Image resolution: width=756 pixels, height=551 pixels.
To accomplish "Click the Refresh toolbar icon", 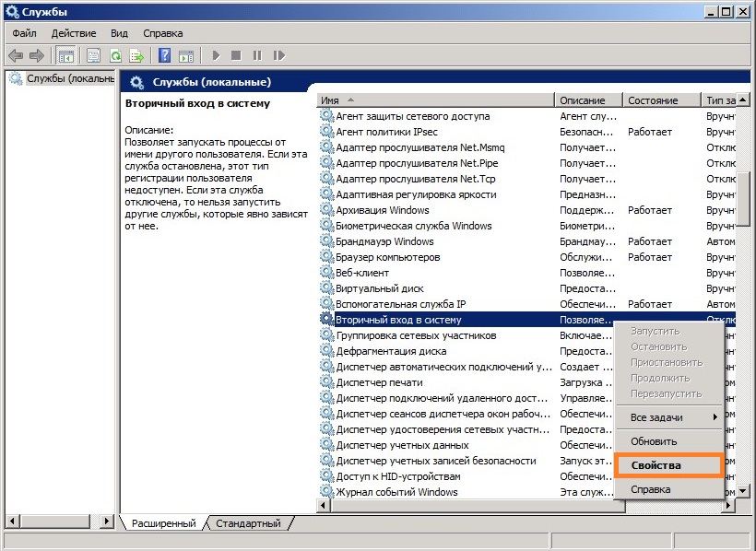I will [x=115, y=56].
